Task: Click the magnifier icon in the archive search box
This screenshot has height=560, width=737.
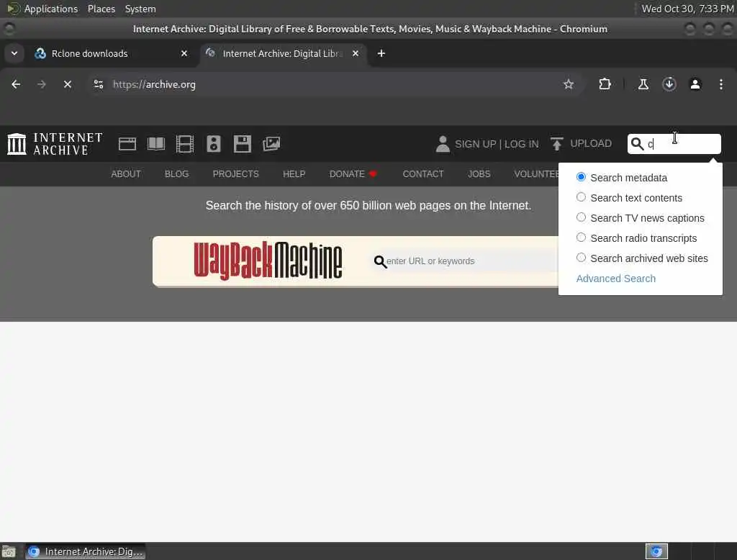Action: (x=637, y=144)
